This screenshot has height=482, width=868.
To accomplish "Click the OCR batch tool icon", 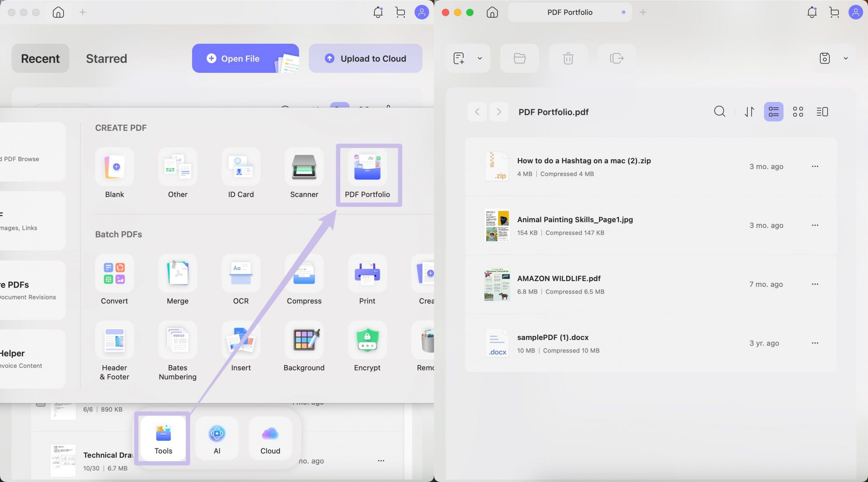I will pos(241,273).
